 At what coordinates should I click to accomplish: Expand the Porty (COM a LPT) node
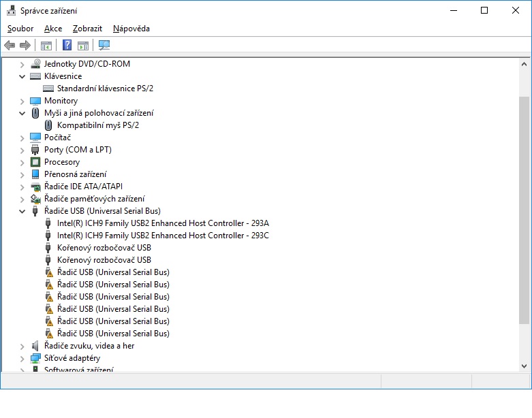[x=22, y=150]
